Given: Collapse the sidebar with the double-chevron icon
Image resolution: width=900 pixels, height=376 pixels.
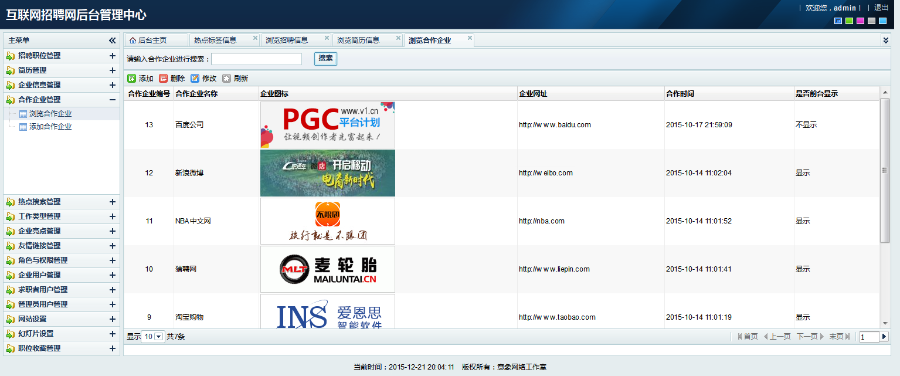Looking at the screenshot, I should [112, 41].
